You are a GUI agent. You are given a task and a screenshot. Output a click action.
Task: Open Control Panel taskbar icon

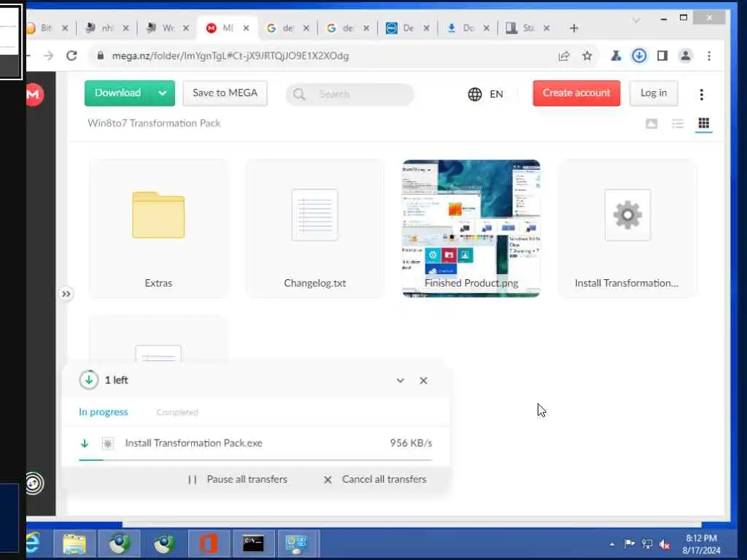point(298,543)
